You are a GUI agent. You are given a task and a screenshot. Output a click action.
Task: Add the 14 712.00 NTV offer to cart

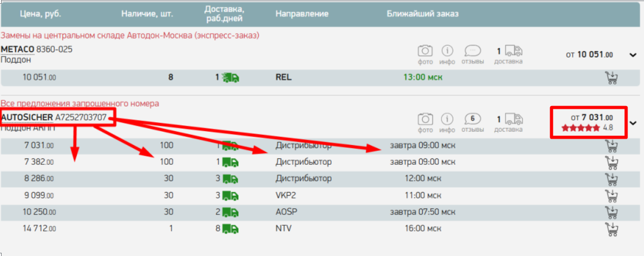612,229
